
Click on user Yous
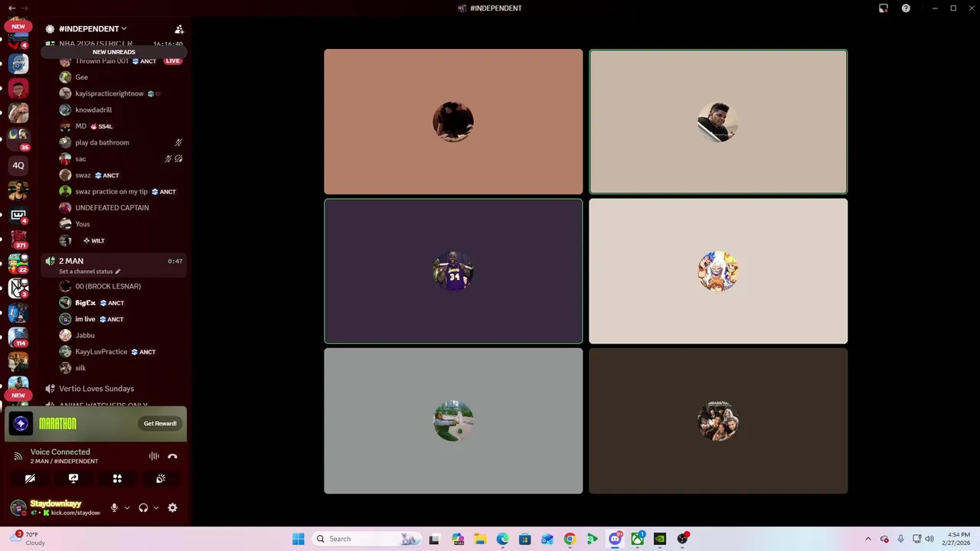pos(83,224)
